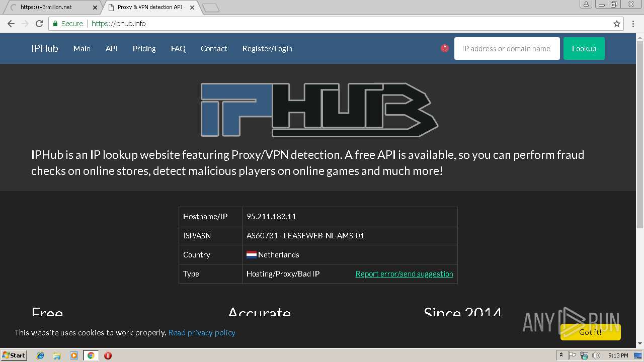The height and width of the screenshot is (362, 644).
Task: Click the network tray icon
Action: 584,355
